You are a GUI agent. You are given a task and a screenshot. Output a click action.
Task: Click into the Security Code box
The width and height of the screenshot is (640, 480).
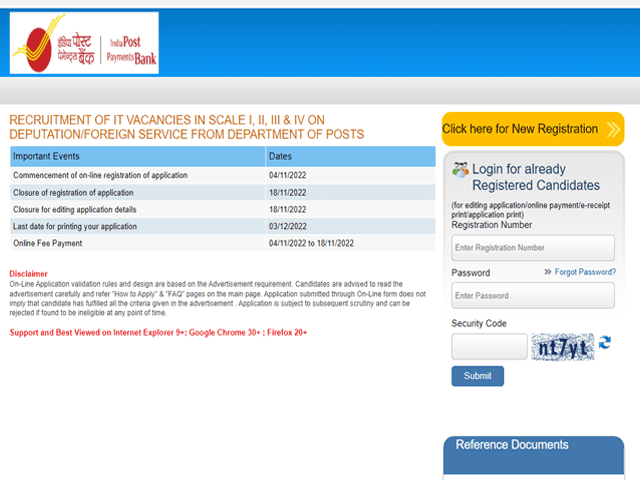pyautogui.click(x=489, y=347)
